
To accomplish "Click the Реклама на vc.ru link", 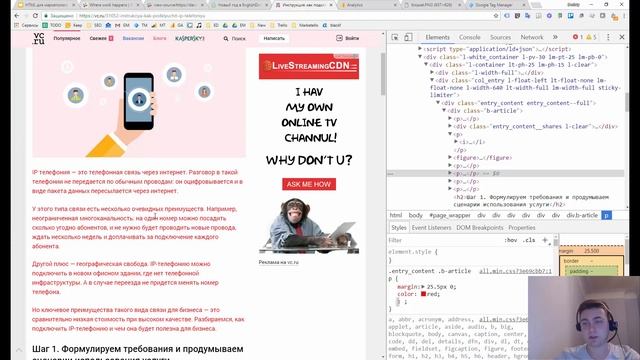I will [x=278, y=262].
